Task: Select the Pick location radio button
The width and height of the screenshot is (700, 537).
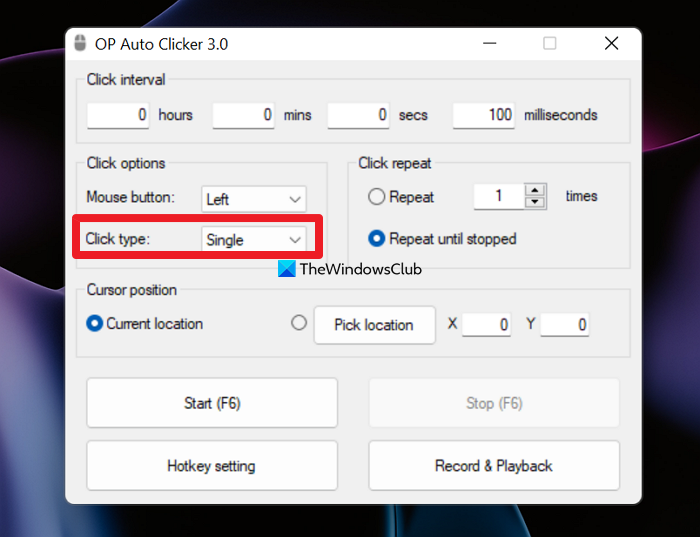Action: [x=299, y=323]
